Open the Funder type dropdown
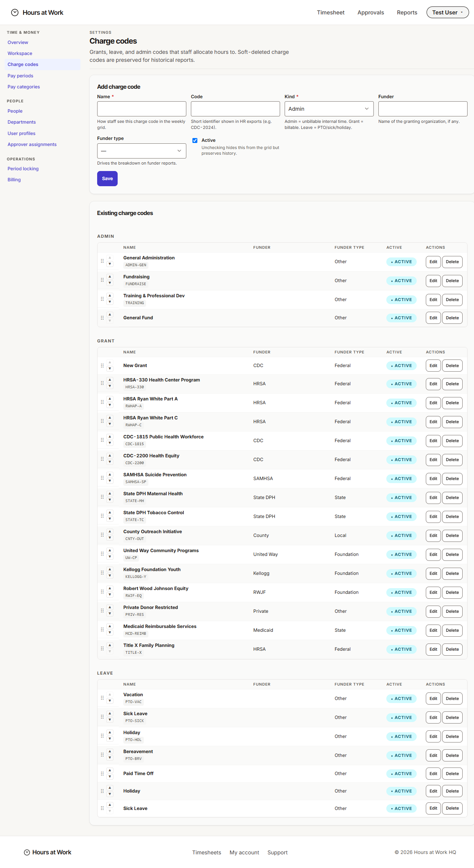Viewport: 474px width, 868px height. tap(142, 151)
